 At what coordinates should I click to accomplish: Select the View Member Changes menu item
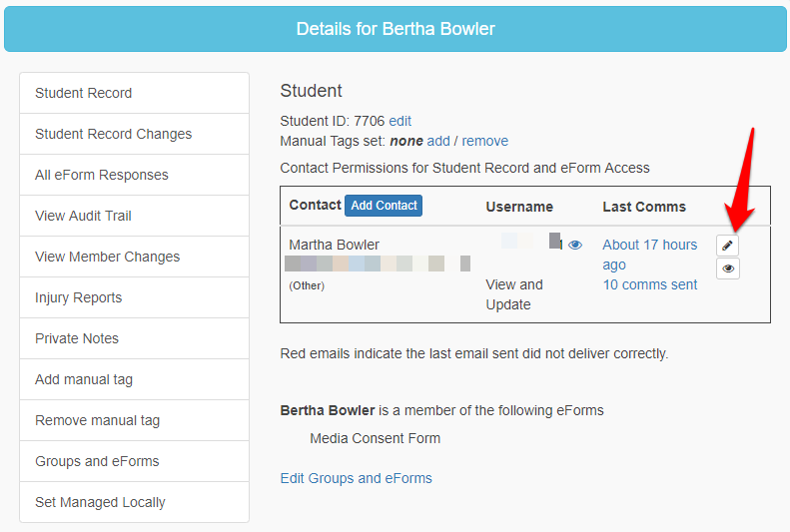[134, 257]
